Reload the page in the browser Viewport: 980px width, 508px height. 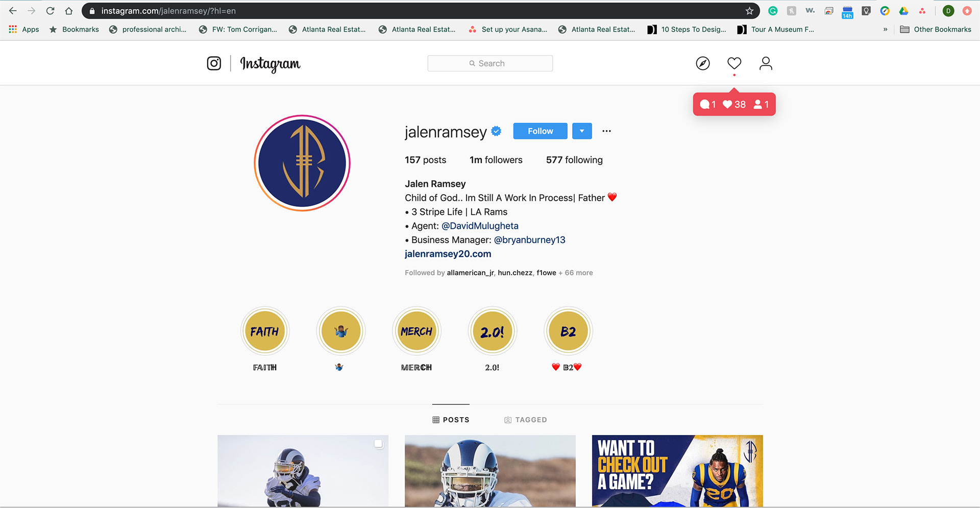(x=50, y=11)
